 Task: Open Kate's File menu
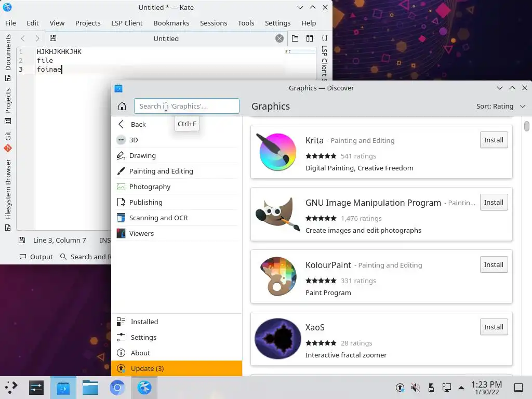pyautogui.click(x=10, y=23)
